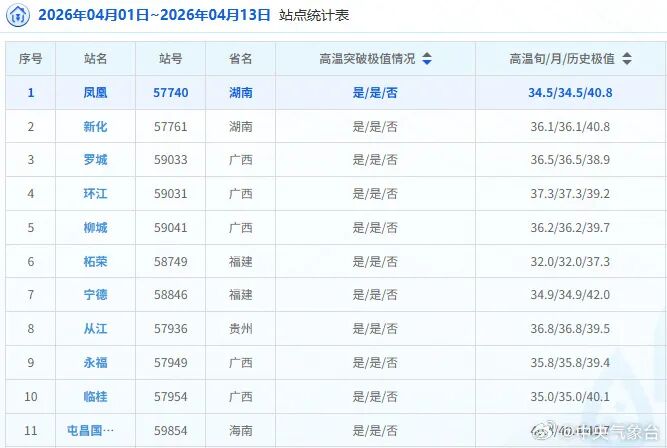Viewport: 667px width, 448px height.
Task: Click the 省名 column header
Action: point(240,60)
